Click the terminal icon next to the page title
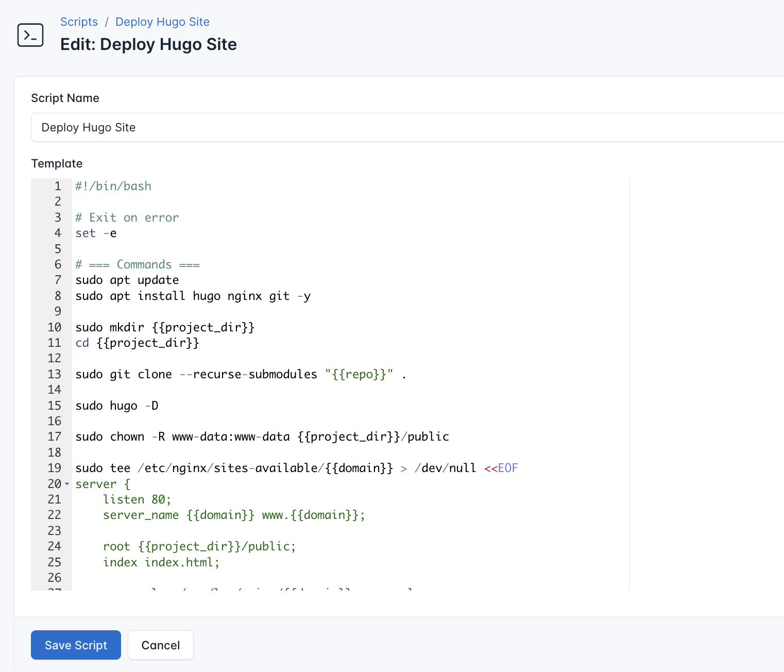 (30, 35)
